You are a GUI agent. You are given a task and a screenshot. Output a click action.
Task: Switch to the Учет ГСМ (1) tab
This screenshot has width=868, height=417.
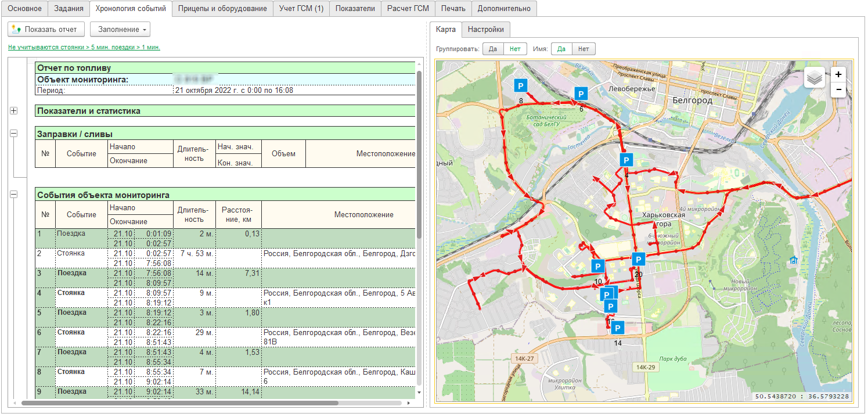click(301, 9)
